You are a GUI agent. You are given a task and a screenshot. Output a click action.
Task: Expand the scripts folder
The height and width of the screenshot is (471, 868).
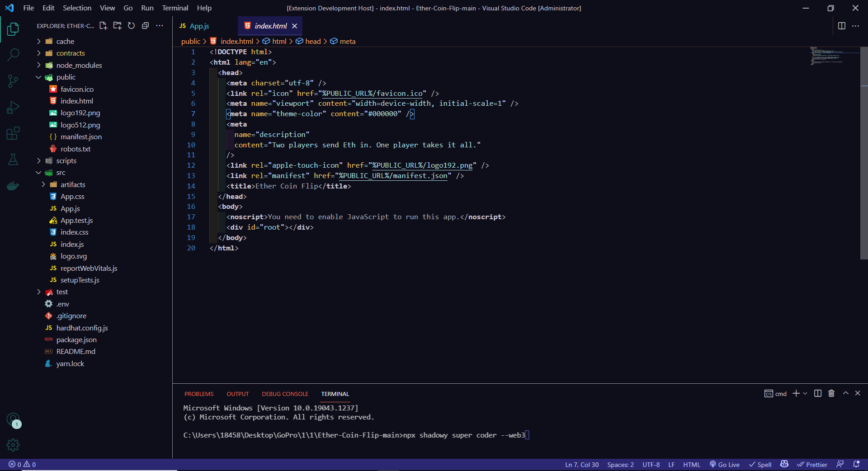pyautogui.click(x=39, y=161)
